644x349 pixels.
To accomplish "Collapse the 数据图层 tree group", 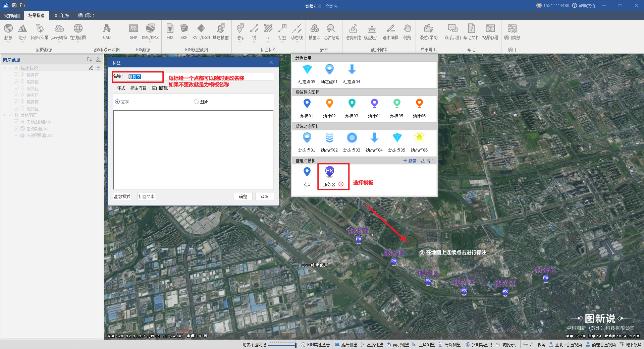I will (5, 115).
